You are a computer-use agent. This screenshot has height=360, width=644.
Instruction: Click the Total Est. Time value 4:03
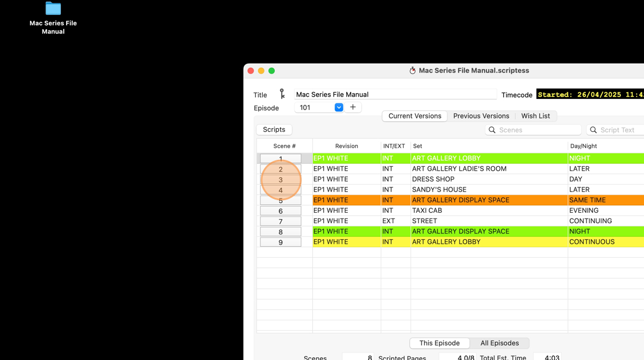547,357
